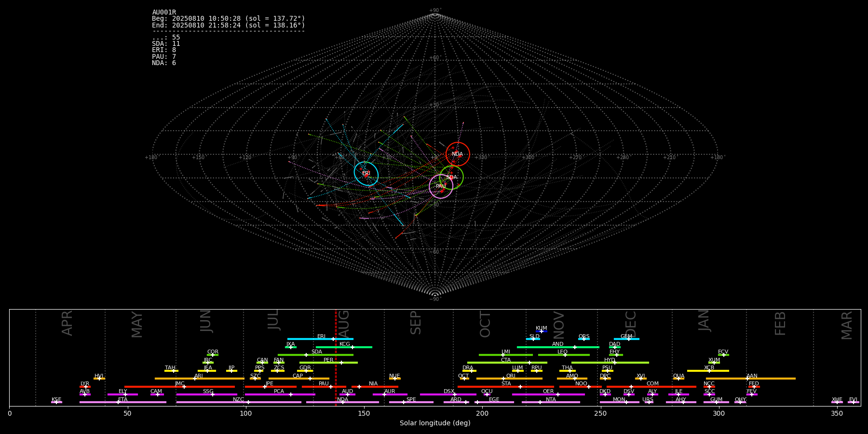The image size is (868, 434).
Task: Click the red NIA timeline bar
Action: [x=375, y=387]
